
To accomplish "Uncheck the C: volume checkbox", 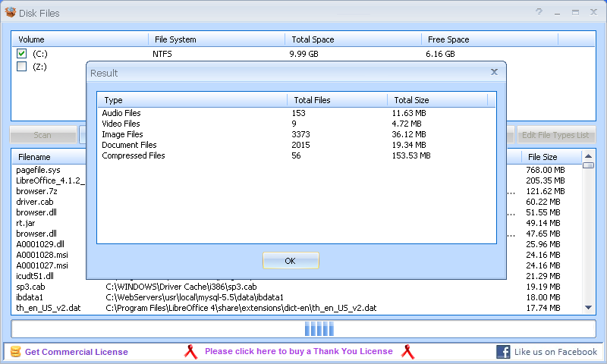I will pyautogui.click(x=22, y=53).
